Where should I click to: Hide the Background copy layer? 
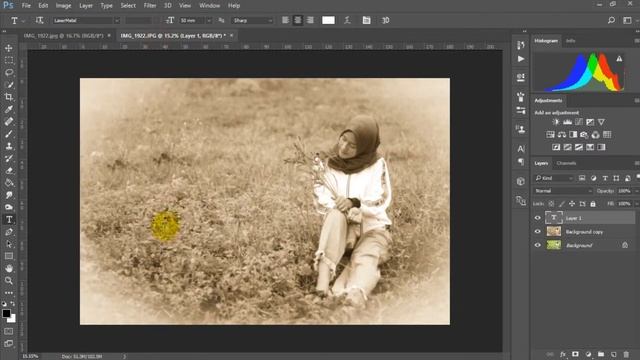(x=538, y=231)
